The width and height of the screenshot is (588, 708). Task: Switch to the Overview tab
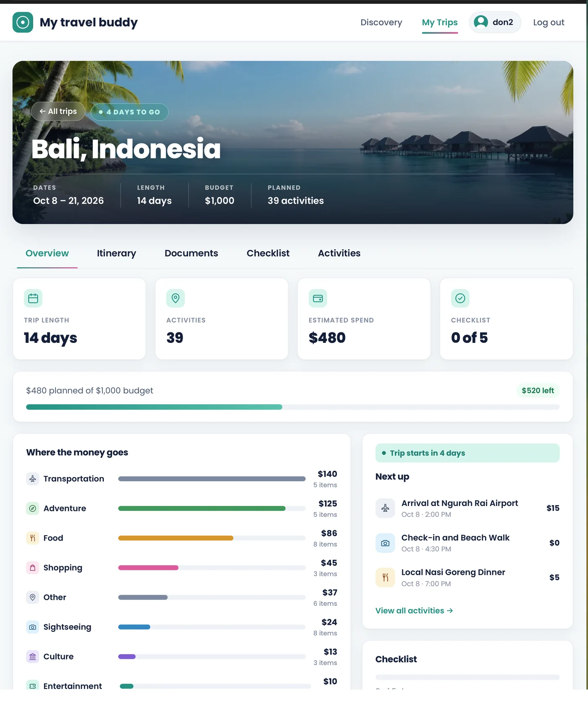47,253
